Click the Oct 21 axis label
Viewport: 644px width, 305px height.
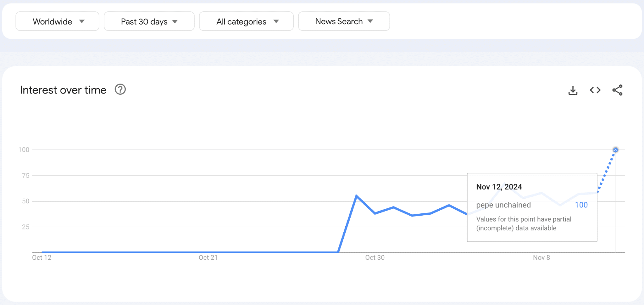208,257
